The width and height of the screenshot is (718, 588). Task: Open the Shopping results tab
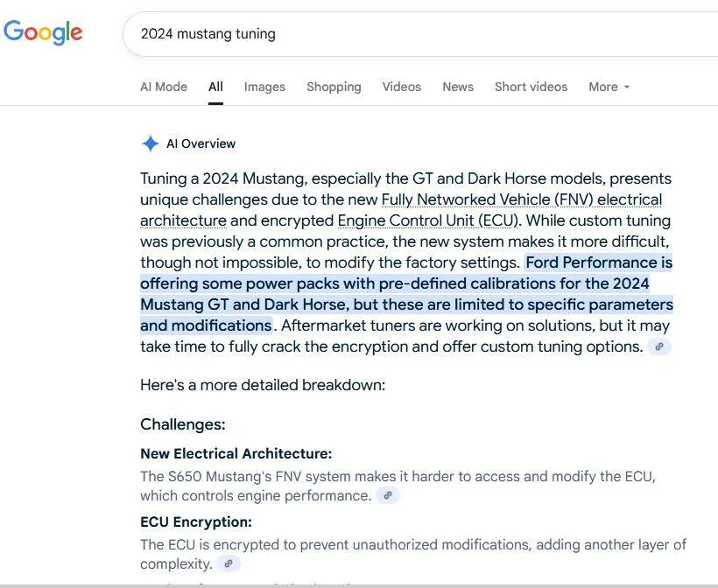coord(334,87)
